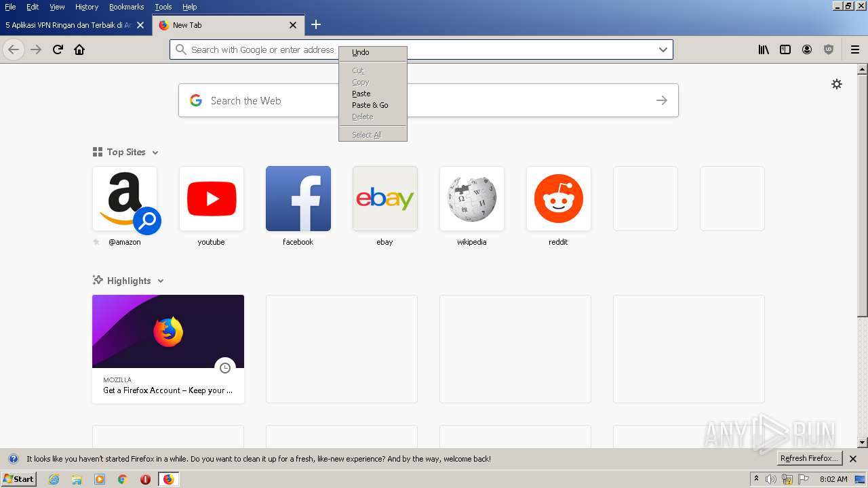Click the network tray icon
The height and width of the screenshot is (488, 868).
pos(787,479)
